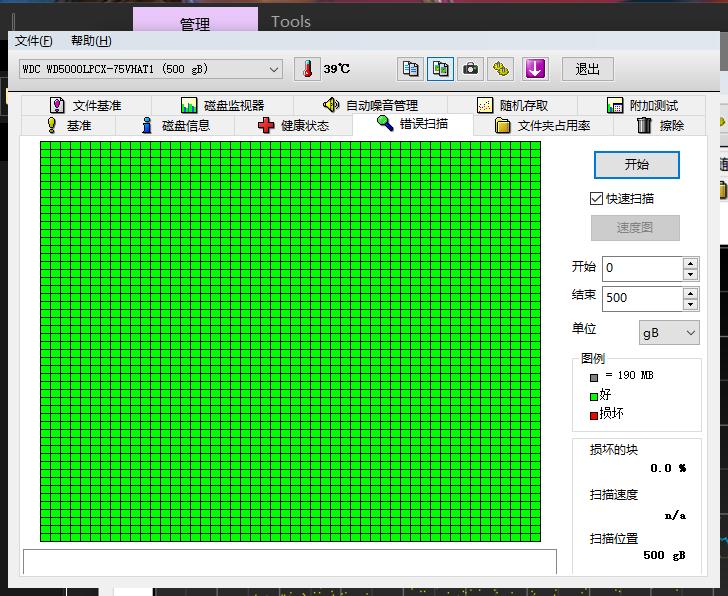The image size is (728, 596).
Task: Click the 开始 start scan button
Action: click(x=637, y=165)
